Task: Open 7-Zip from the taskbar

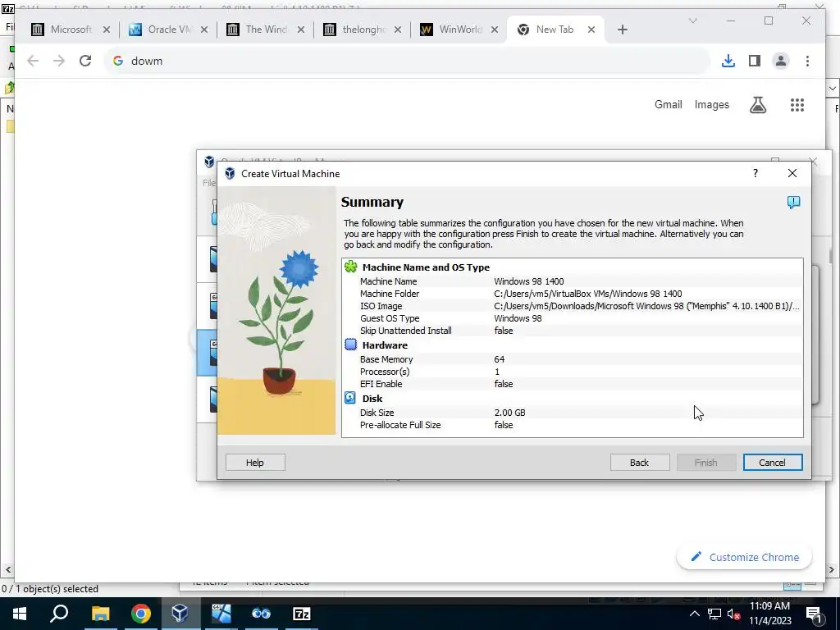Action: tap(302, 614)
